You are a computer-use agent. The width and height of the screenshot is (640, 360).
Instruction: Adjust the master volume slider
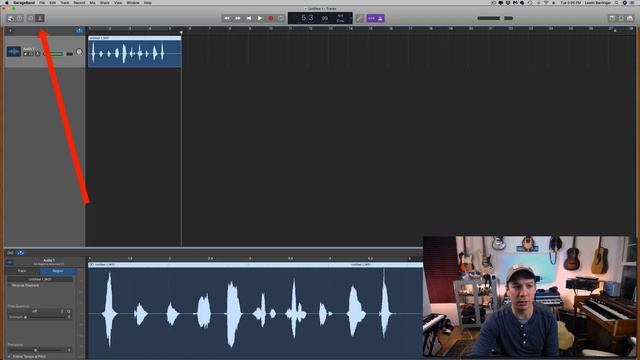[x=495, y=18]
